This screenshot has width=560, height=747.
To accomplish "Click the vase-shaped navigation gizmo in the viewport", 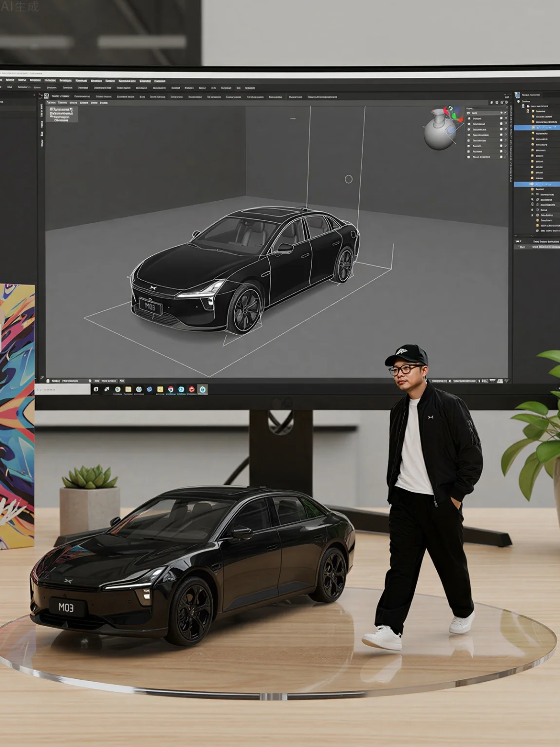I will point(440,130).
